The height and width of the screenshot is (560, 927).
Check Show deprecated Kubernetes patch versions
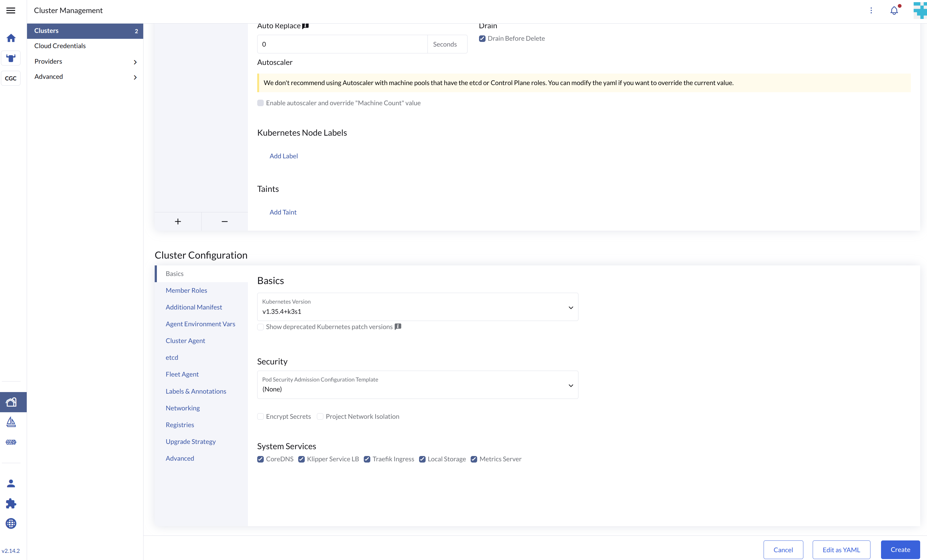pyautogui.click(x=260, y=327)
